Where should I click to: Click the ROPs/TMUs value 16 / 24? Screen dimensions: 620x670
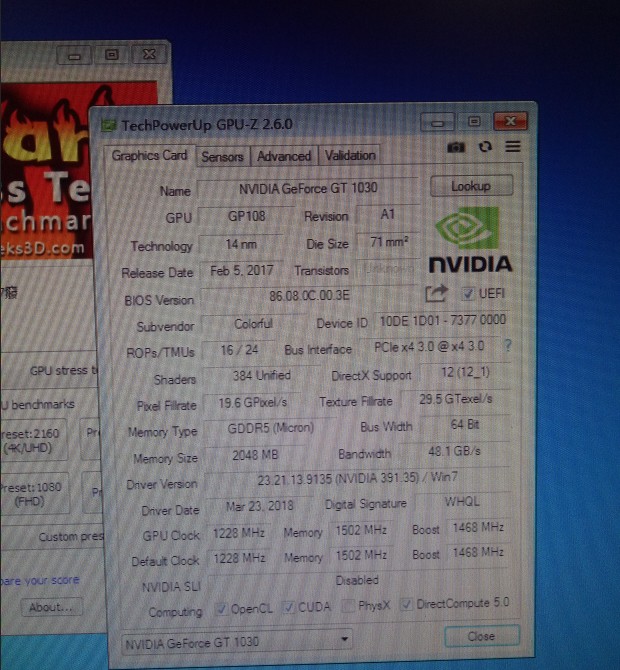239,350
